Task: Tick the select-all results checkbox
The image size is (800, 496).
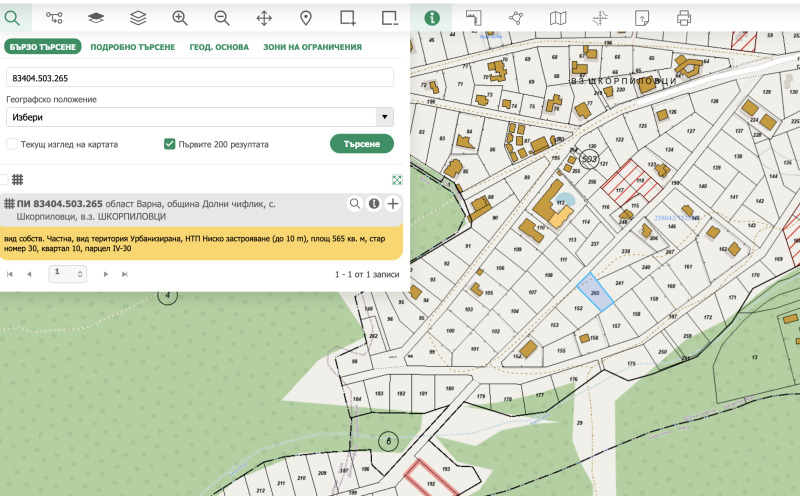Action: (x=4, y=179)
